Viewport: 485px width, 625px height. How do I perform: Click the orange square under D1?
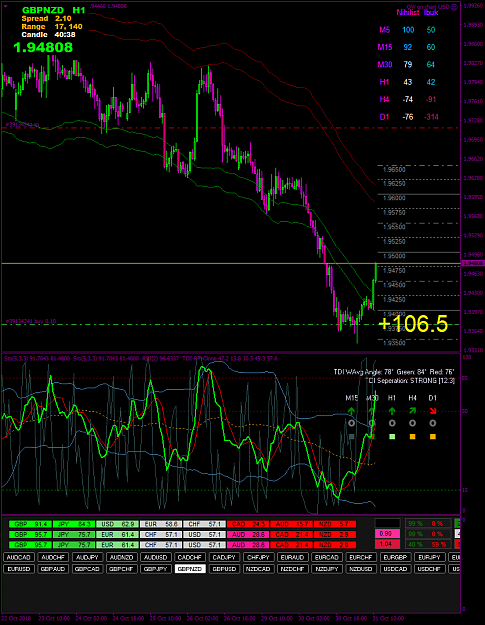pos(433,437)
